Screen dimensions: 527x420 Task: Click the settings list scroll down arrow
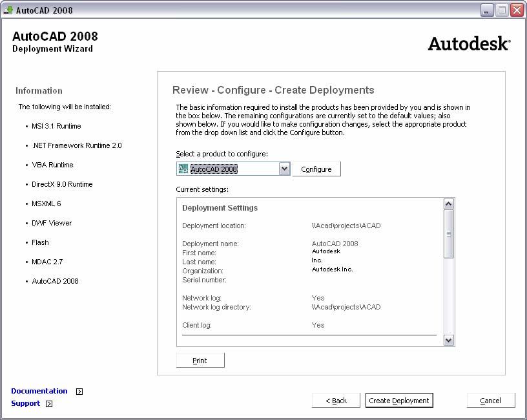click(449, 341)
